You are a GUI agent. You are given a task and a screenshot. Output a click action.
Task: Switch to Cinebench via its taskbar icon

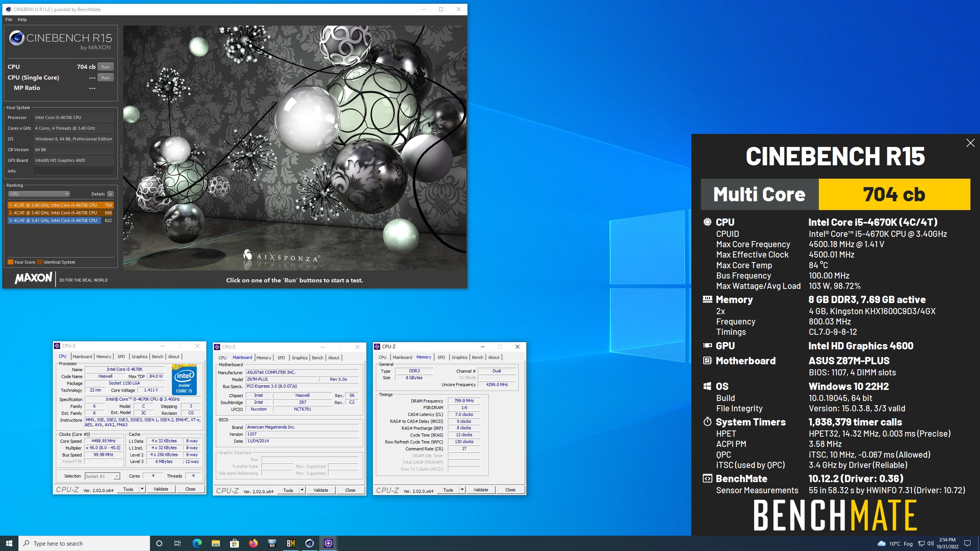[x=310, y=543]
